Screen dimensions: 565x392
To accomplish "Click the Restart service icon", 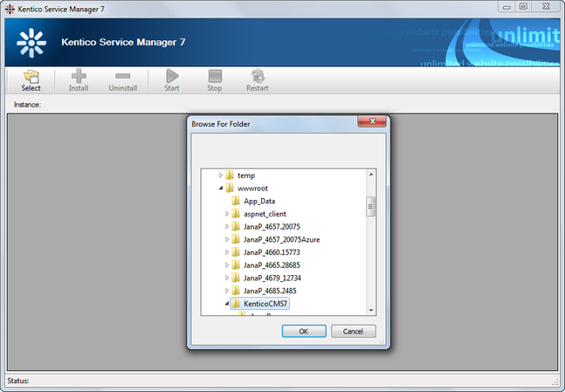I will pyautogui.click(x=258, y=76).
